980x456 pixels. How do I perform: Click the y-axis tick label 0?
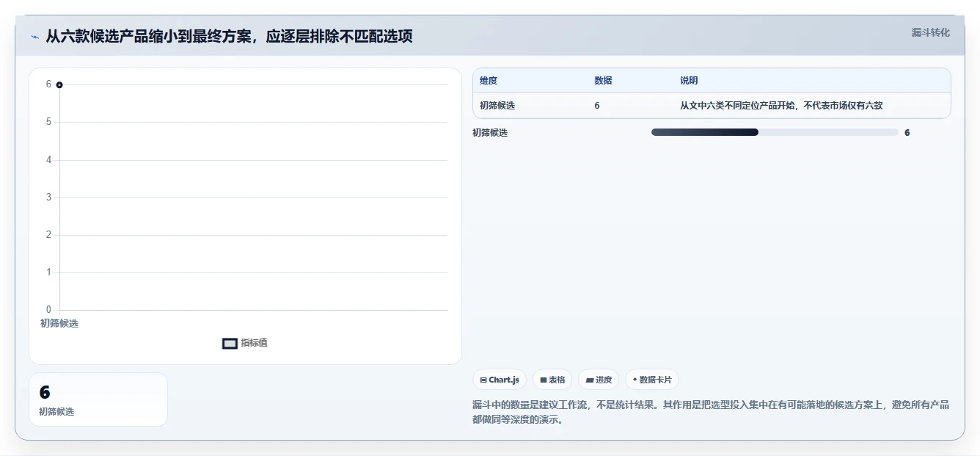click(x=49, y=310)
